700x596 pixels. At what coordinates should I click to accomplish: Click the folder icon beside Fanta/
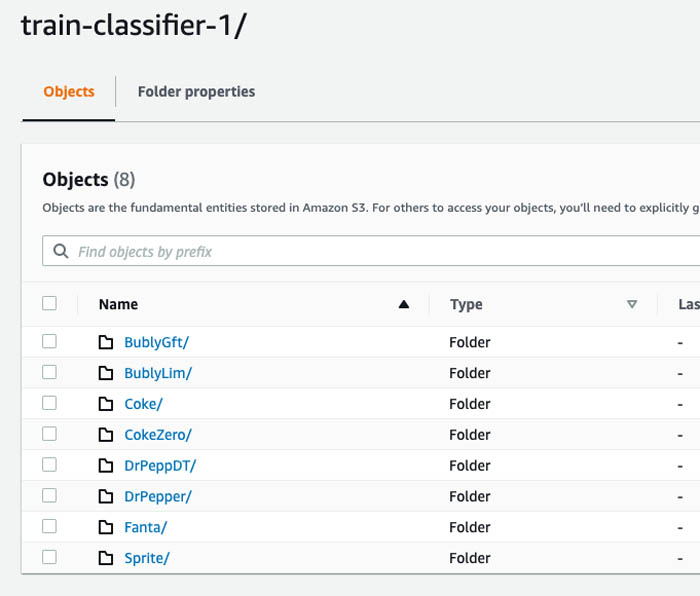point(106,527)
